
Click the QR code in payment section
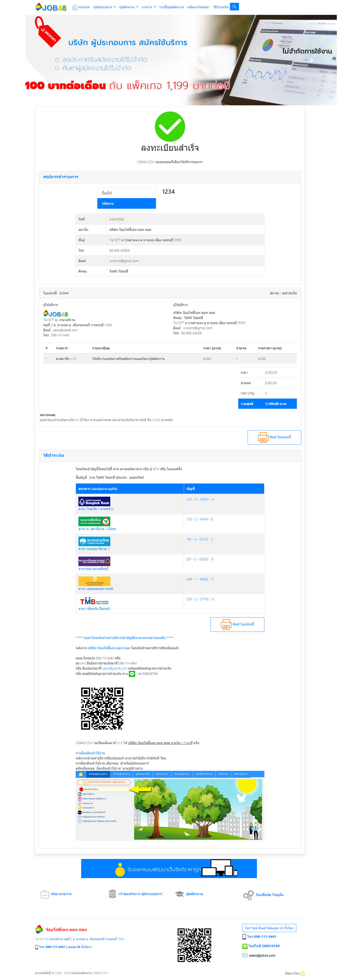(102, 708)
